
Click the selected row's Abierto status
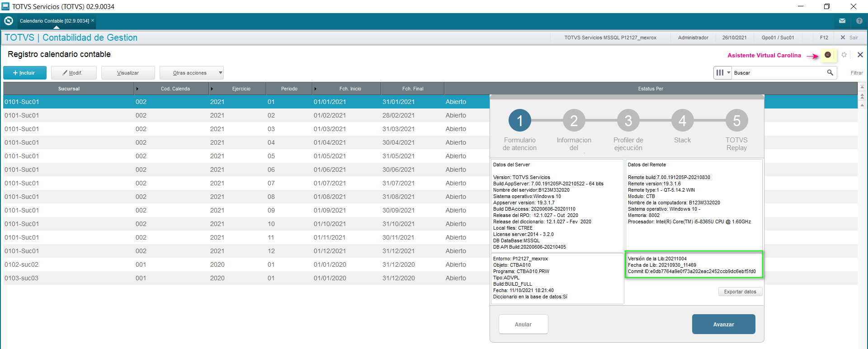tap(456, 102)
